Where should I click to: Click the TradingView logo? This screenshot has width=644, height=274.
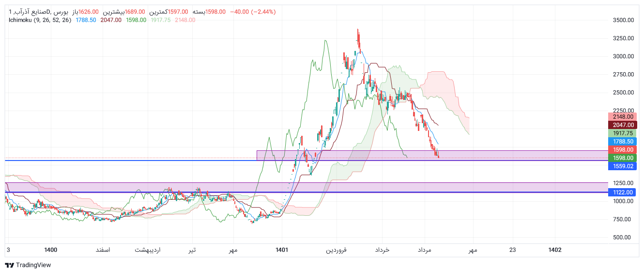28,265
